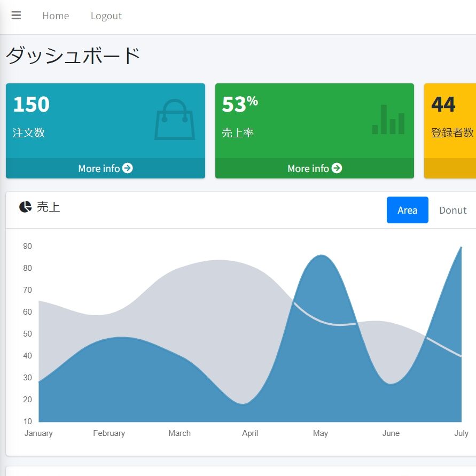The width and height of the screenshot is (476, 476).
Task: Click the bar chart icon on the 売上率 card
Action: (387, 120)
